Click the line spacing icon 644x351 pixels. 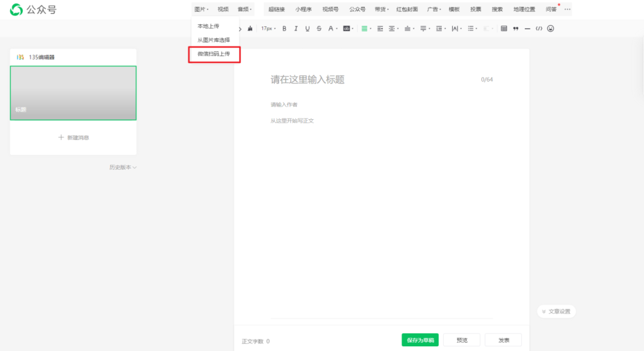click(x=439, y=29)
